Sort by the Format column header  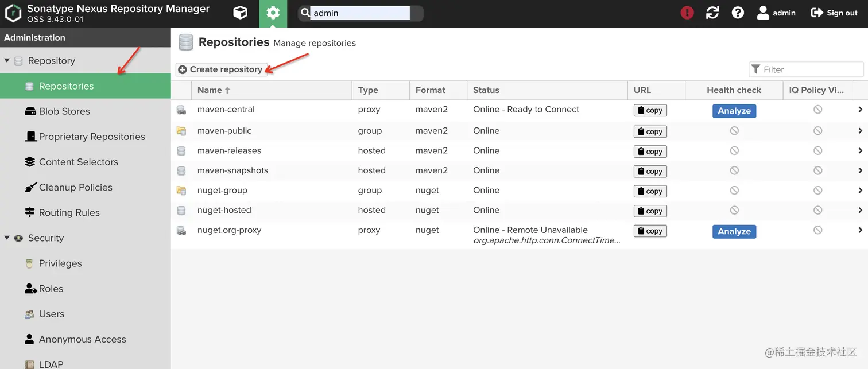click(x=438, y=90)
